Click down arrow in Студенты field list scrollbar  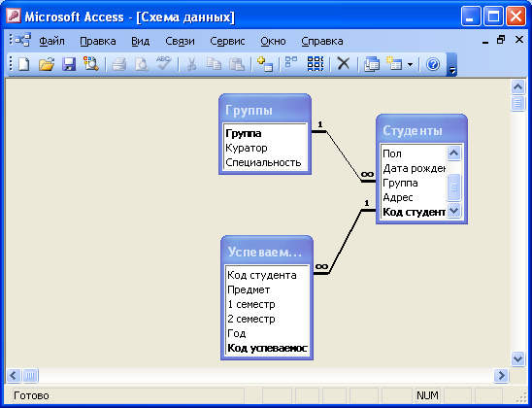point(453,211)
